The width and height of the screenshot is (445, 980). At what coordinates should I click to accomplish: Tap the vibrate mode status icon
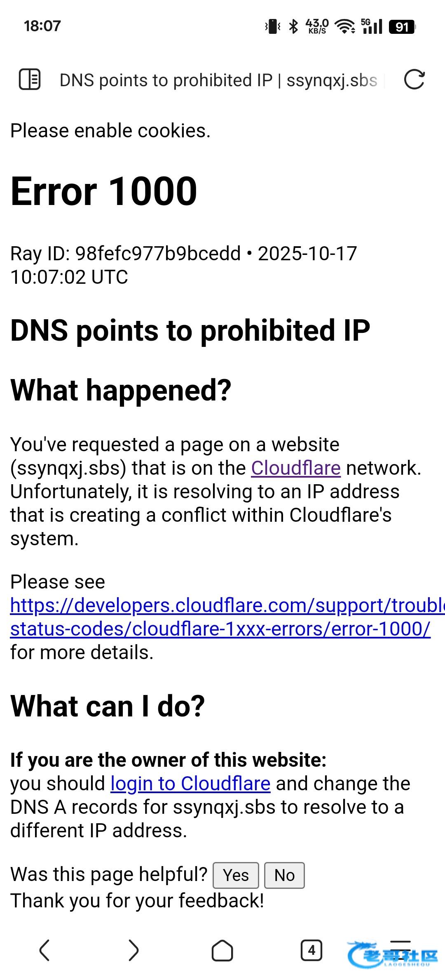(x=272, y=26)
